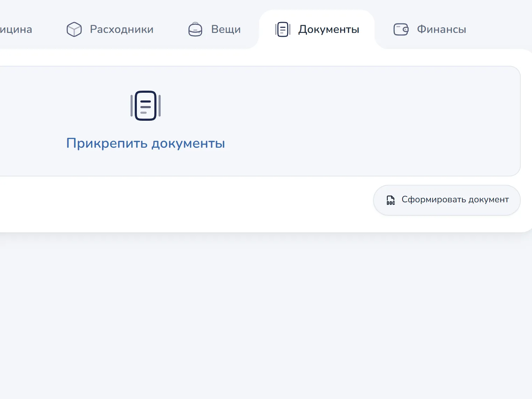Click the large document icon above Прикрепить документы
The image size is (532, 399).
point(146,106)
